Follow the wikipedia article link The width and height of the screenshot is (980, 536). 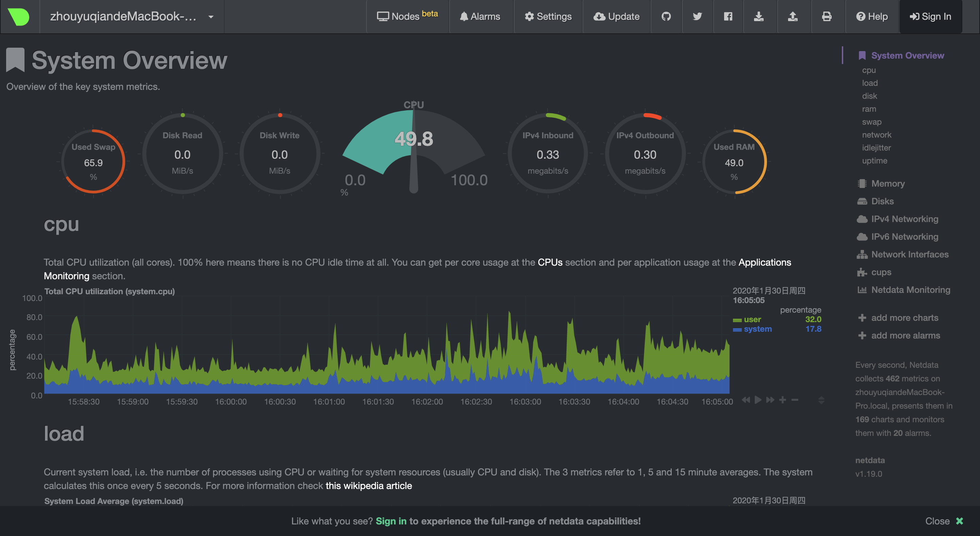368,486
